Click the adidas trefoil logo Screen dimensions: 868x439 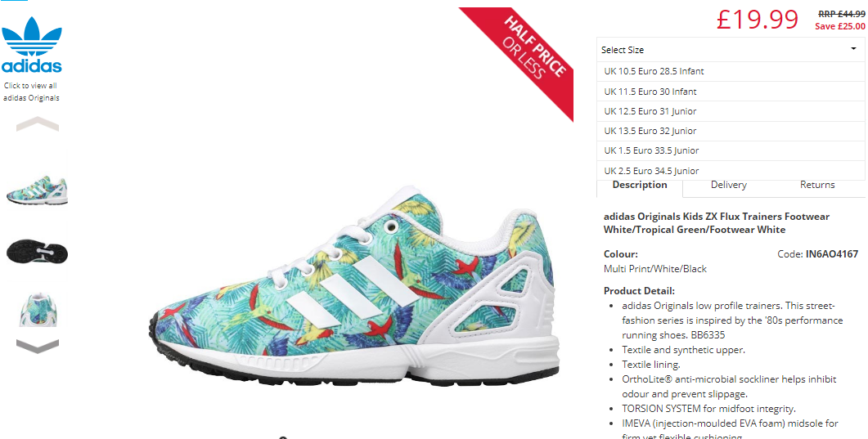tap(32, 44)
